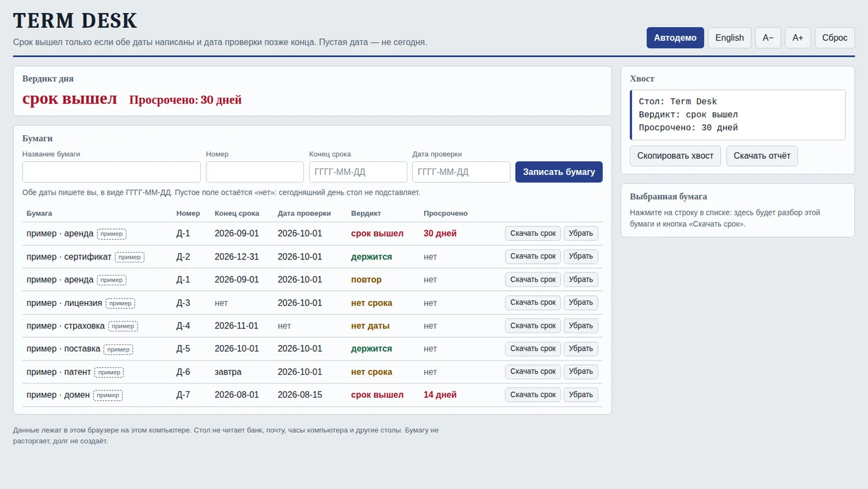Focus the Название бумаги input field
Image resolution: width=868 pixels, height=489 pixels.
(112, 172)
